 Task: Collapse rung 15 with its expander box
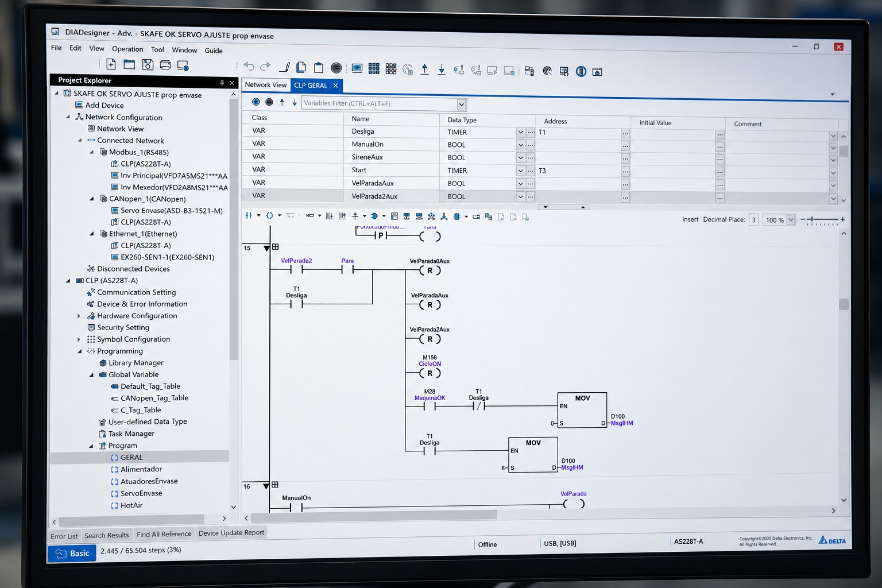(275, 247)
